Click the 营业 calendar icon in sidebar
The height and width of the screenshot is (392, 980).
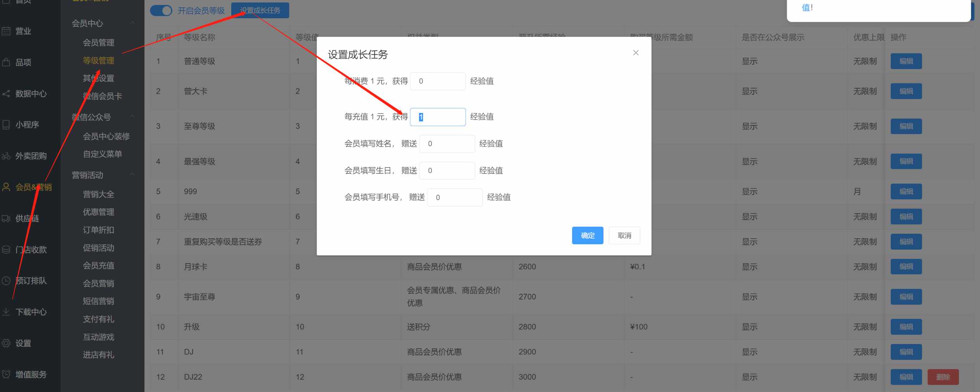click(6, 31)
